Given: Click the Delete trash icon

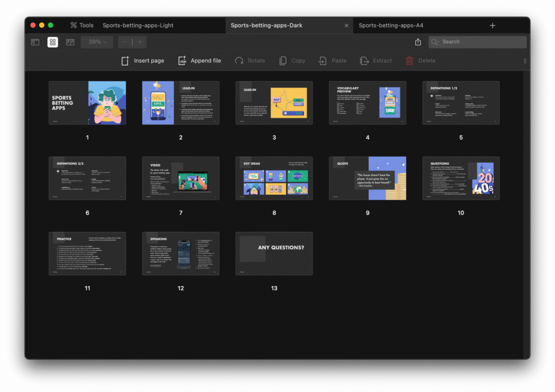Looking at the screenshot, I should click(x=410, y=61).
